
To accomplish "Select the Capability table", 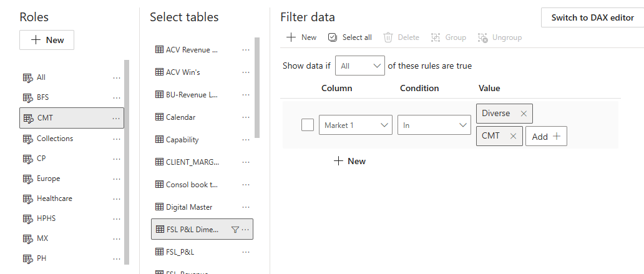I will pyautogui.click(x=202, y=140).
